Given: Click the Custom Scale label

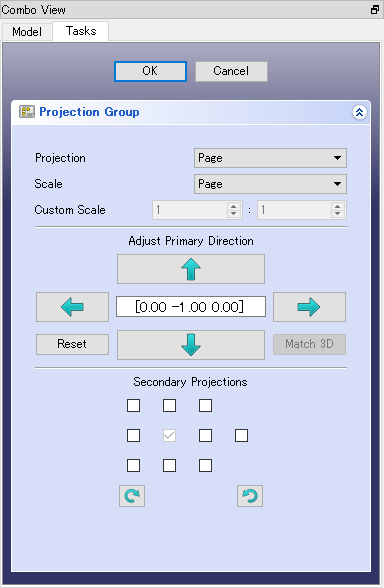Looking at the screenshot, I should click(70, 210).
